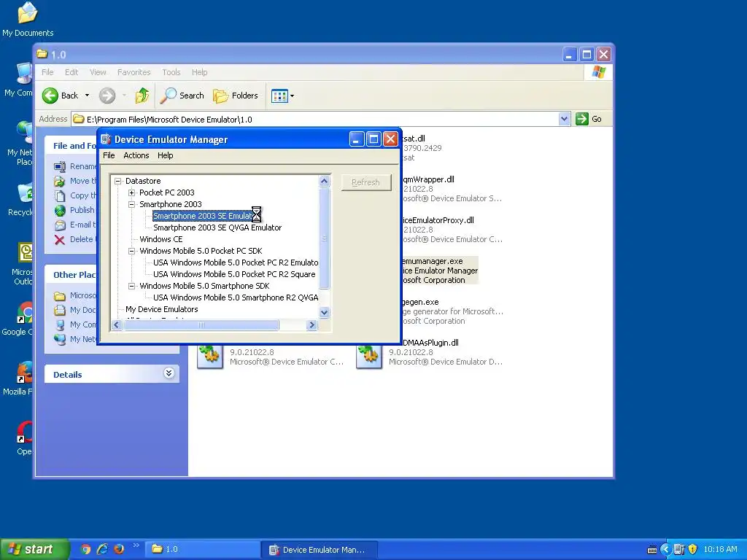This screenshot has width=747, height=560.
Task: Click the Start button on taskbar
Action: point(34,550)
